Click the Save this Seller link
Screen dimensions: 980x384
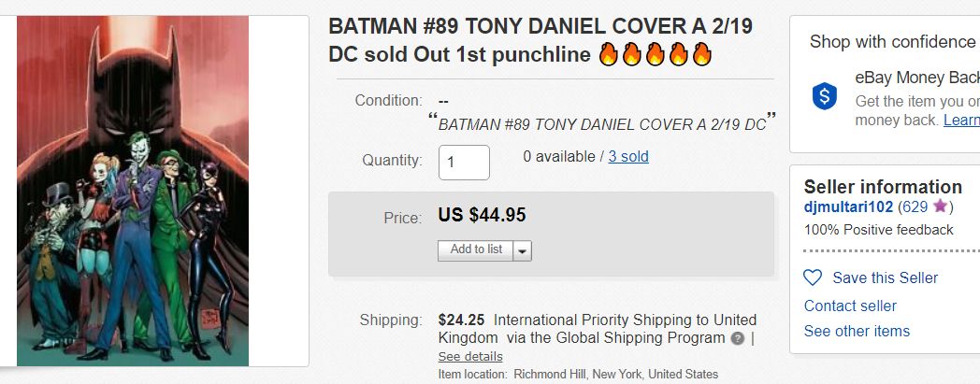tap(885, 277)
